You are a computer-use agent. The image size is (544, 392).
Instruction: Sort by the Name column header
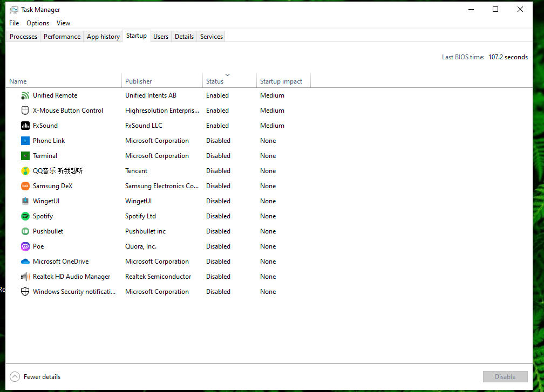tap(64, 81)
